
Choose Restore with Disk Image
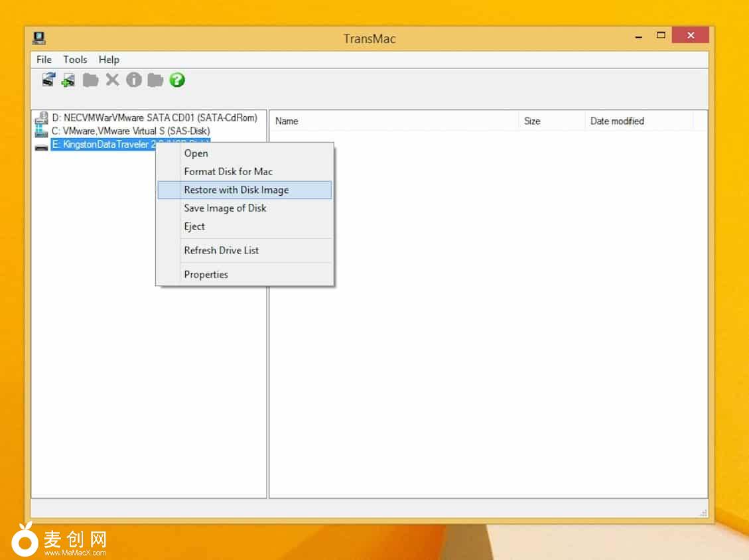[x=236, y=190]
